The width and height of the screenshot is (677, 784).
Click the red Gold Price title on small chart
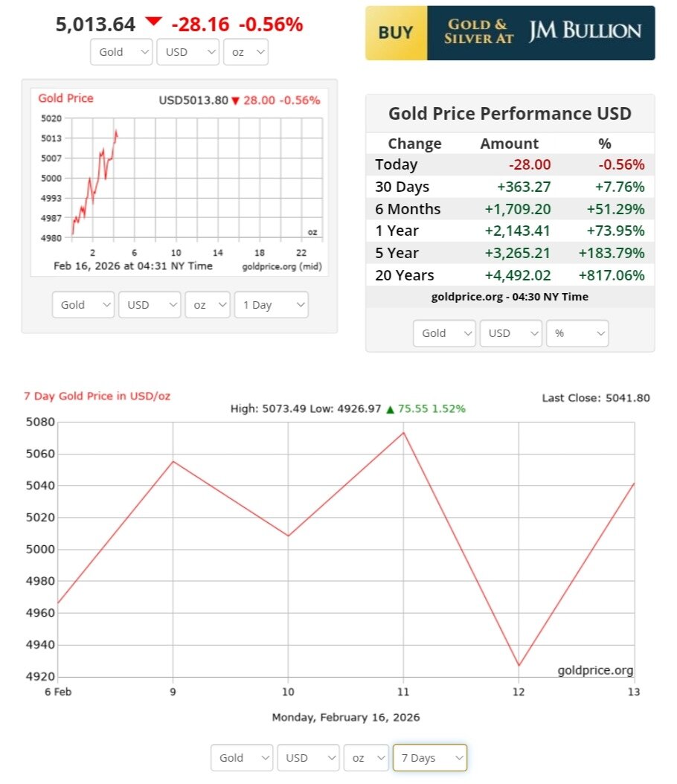point(65,98)
